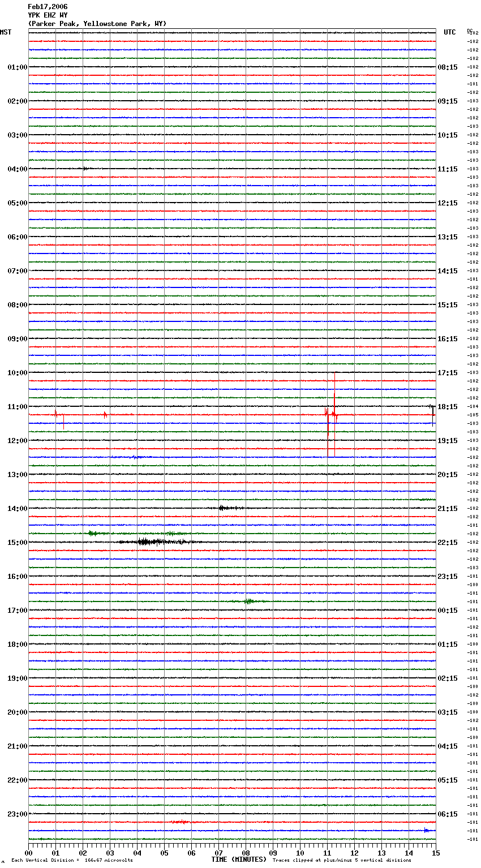Click the small black blip on the 04:00 trace
Viewport: 481px width, 868px height.
point(85,169)
